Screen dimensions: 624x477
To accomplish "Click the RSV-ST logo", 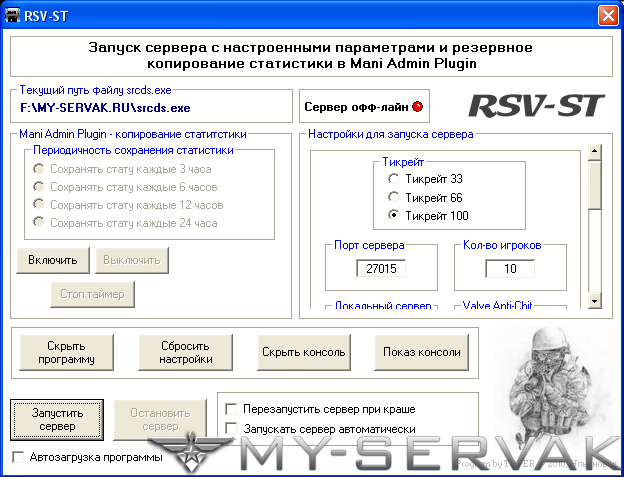I will point(536,106).
